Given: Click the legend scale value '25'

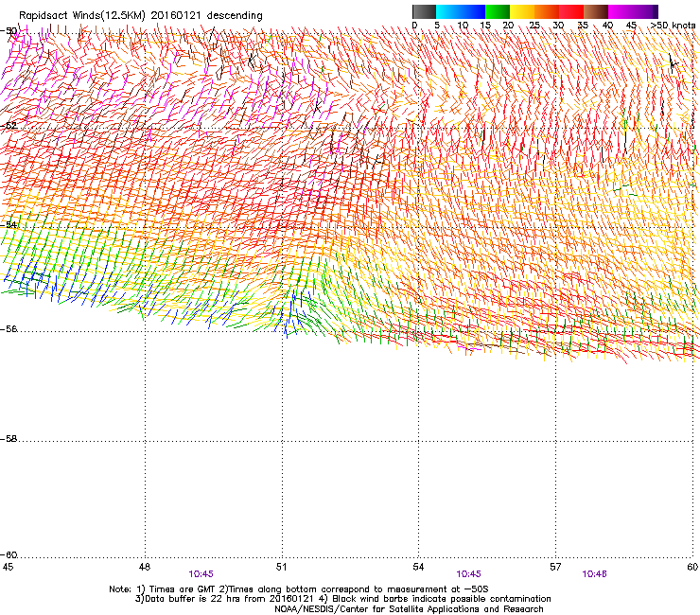Looking at the screenshot, I should tap(534, 26).
